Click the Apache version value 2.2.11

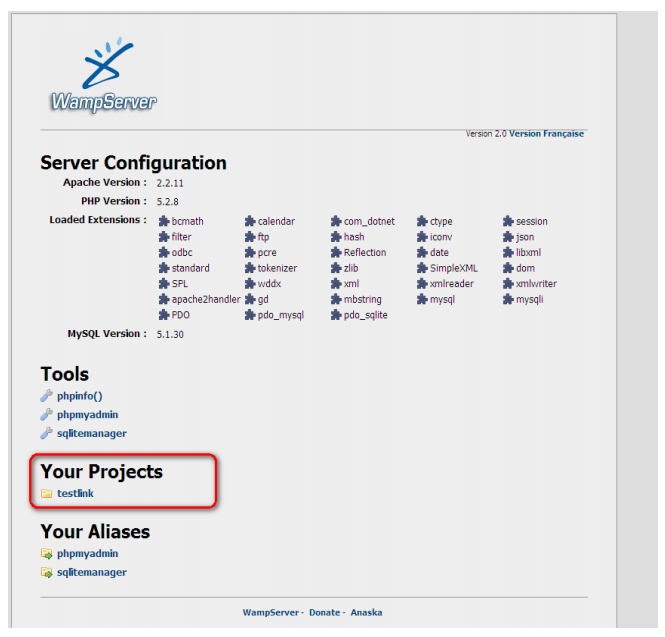pyautogui.click(x=170, y=183)
